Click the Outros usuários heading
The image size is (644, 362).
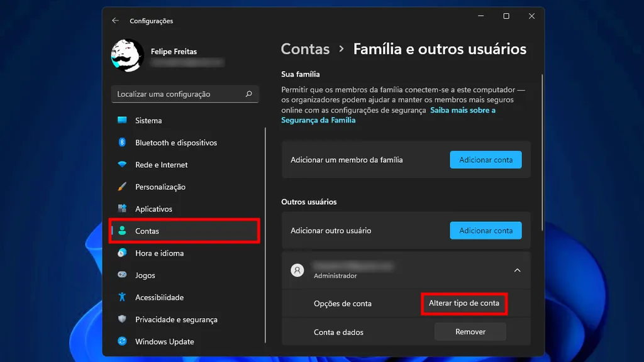coord(309,202)
